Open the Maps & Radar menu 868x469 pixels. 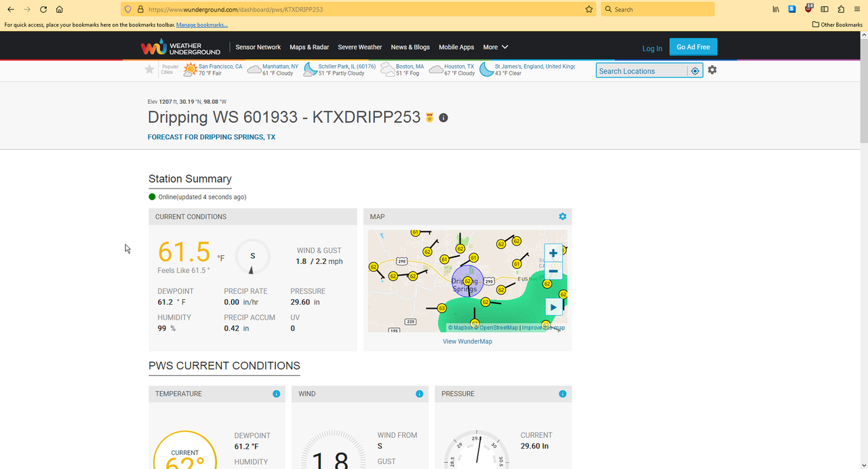(x=309, y=47)
